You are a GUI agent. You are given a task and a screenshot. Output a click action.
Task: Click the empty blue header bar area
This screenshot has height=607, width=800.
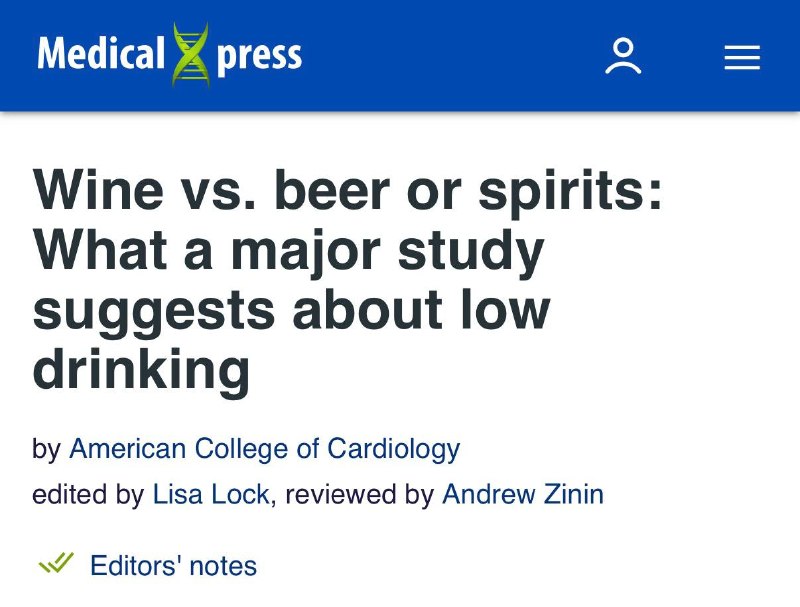coord(450,56)
